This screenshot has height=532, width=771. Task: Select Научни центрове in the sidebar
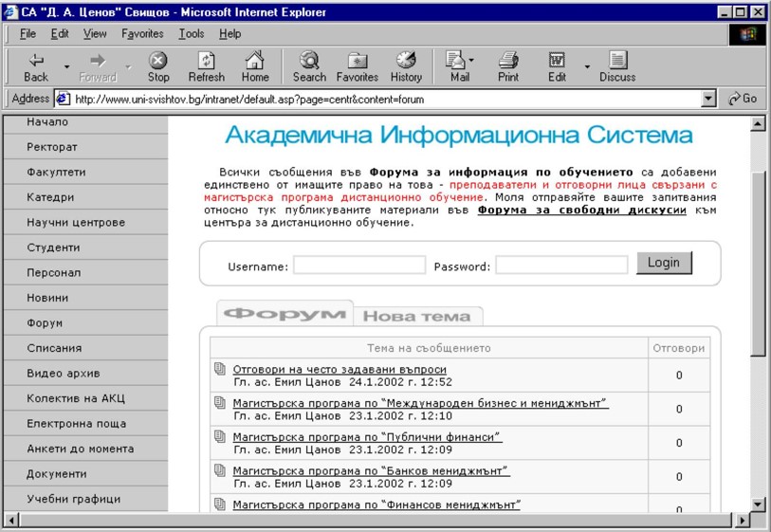[76, 222]
